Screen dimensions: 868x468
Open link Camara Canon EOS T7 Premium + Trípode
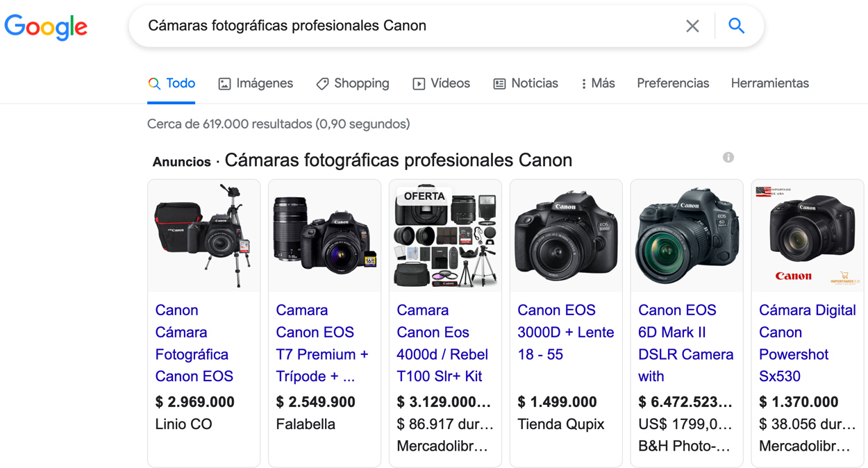click(322, 343)
